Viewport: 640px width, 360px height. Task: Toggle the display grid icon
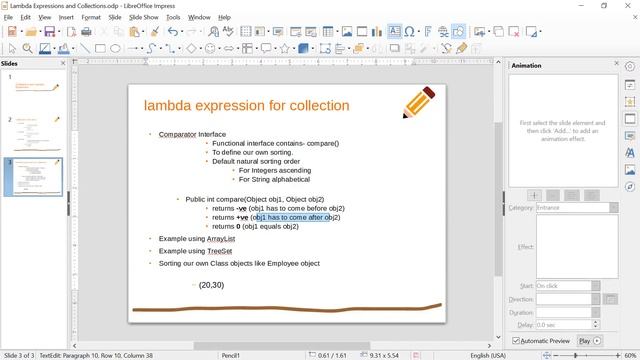[245, 31]
